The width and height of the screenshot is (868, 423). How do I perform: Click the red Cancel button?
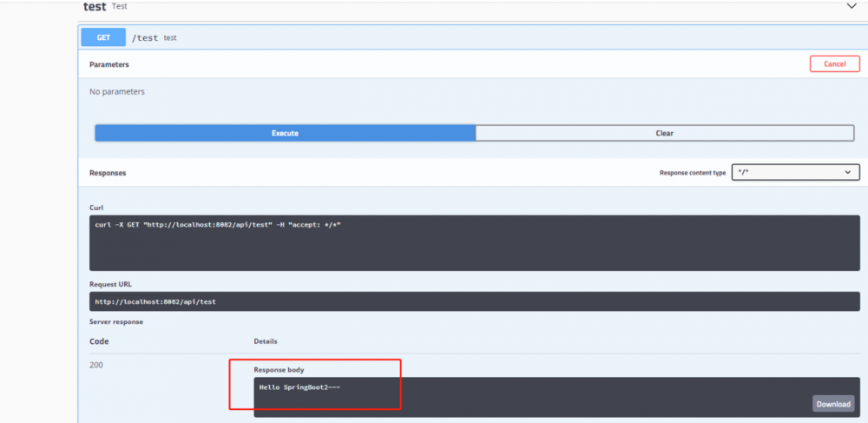[x=835, y=63]
